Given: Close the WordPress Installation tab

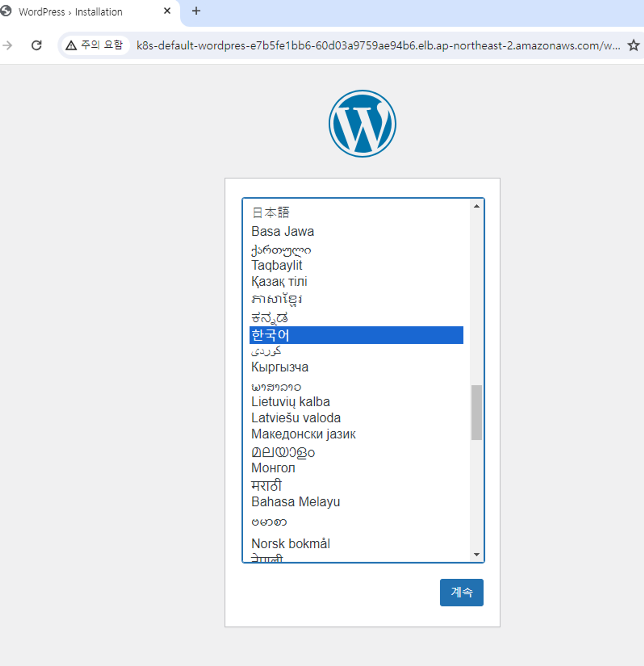Looking at the screenshot, I should click(167, 11).
